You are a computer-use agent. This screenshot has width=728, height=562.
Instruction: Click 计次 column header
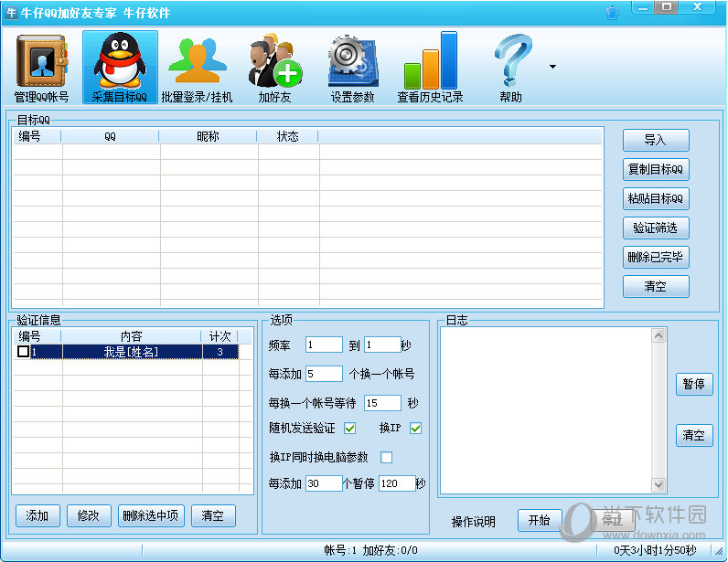[219, 336]
